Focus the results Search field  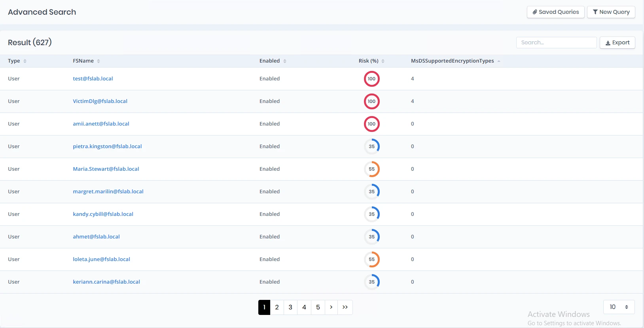tap(556, 42)
